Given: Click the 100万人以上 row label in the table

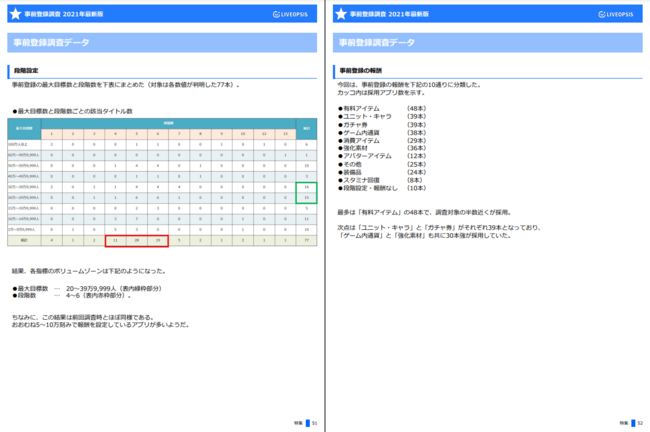Looking at the screenshot, I should pos(24,144).
